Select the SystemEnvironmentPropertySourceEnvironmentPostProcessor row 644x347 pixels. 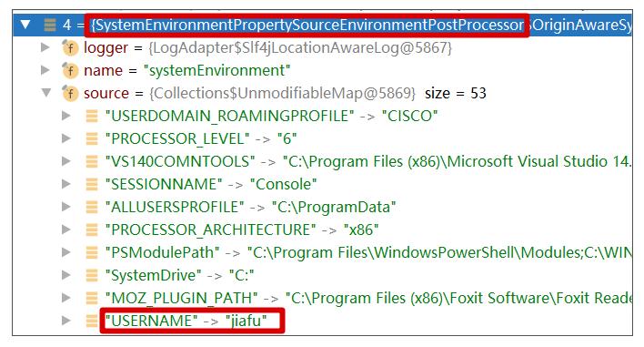[322, 26]
